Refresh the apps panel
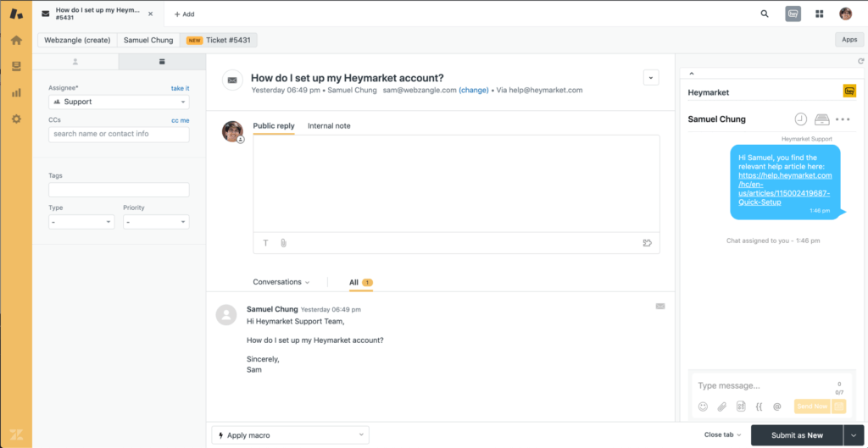 [860, 61]
